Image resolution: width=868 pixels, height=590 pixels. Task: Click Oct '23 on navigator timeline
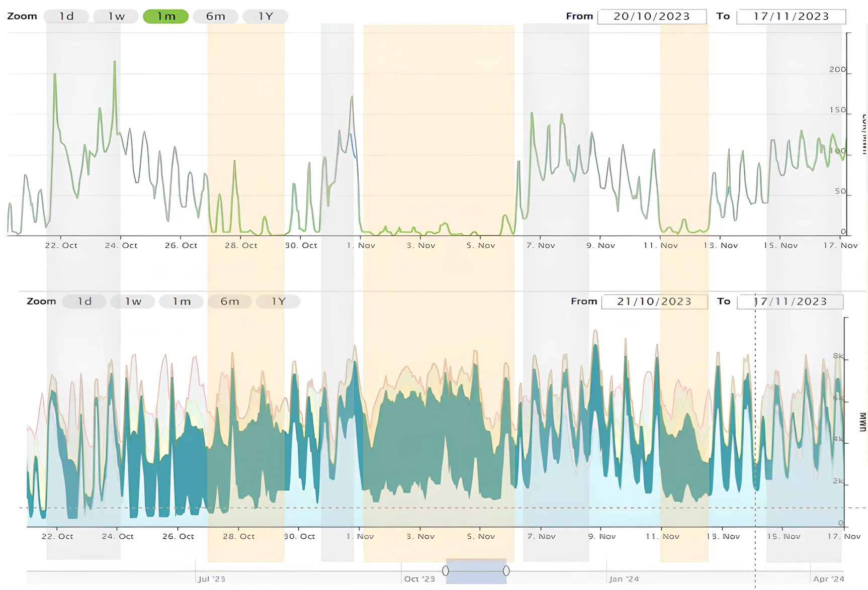pyautogui.click(x=419, y=579)
